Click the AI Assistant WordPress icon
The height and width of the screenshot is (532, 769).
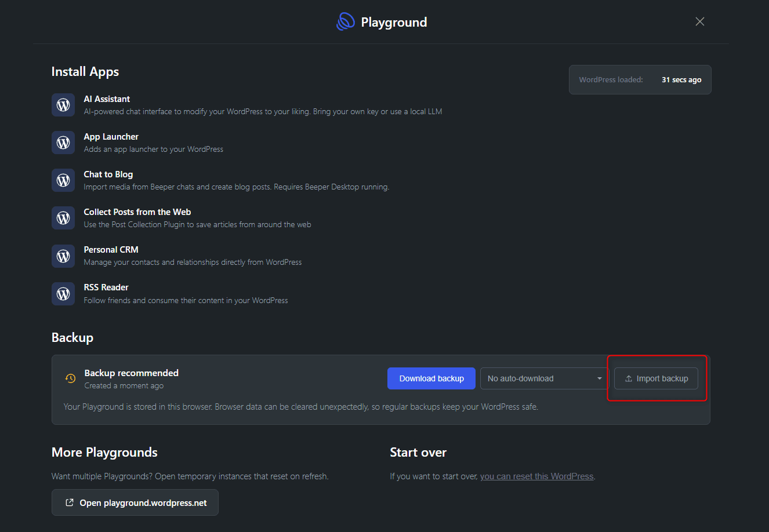(x=63, y=105)
